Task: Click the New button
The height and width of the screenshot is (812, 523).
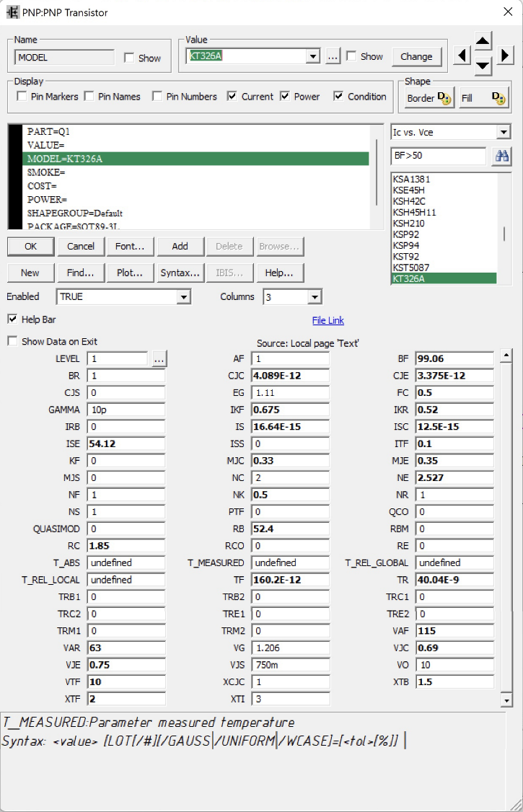Action: [x=30, y=273]
